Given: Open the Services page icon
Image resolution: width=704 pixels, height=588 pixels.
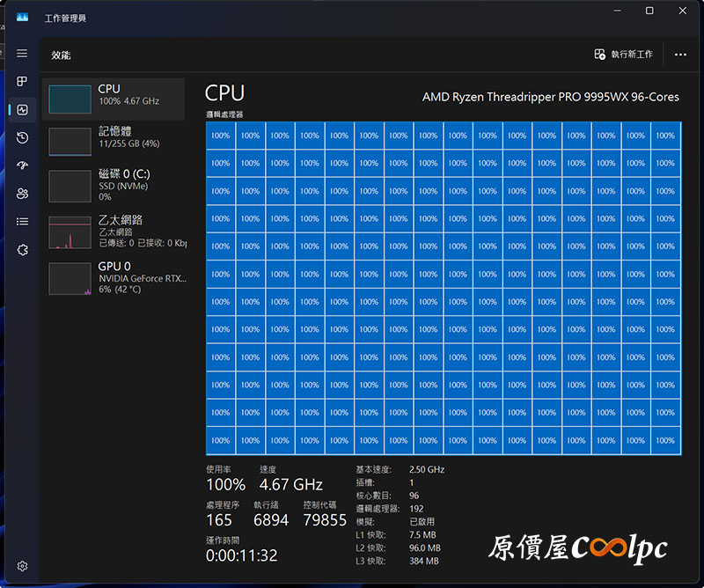Looking at the screenshot, I should coord(22,250).
